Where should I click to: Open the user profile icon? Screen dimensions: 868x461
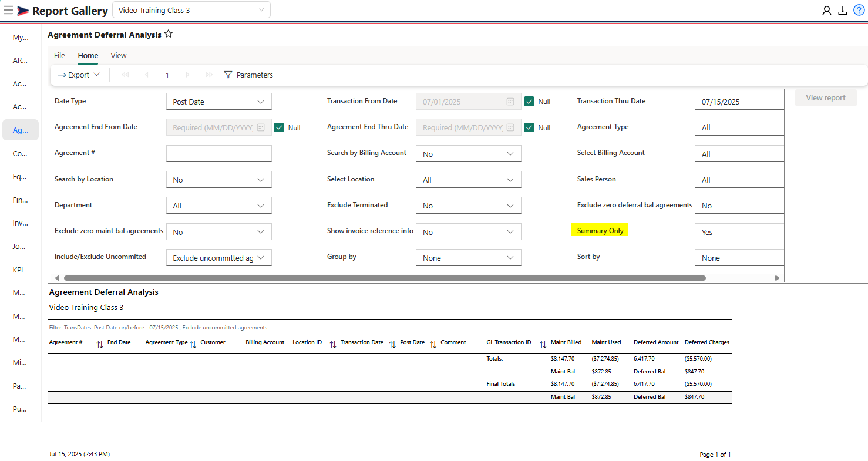827,10
